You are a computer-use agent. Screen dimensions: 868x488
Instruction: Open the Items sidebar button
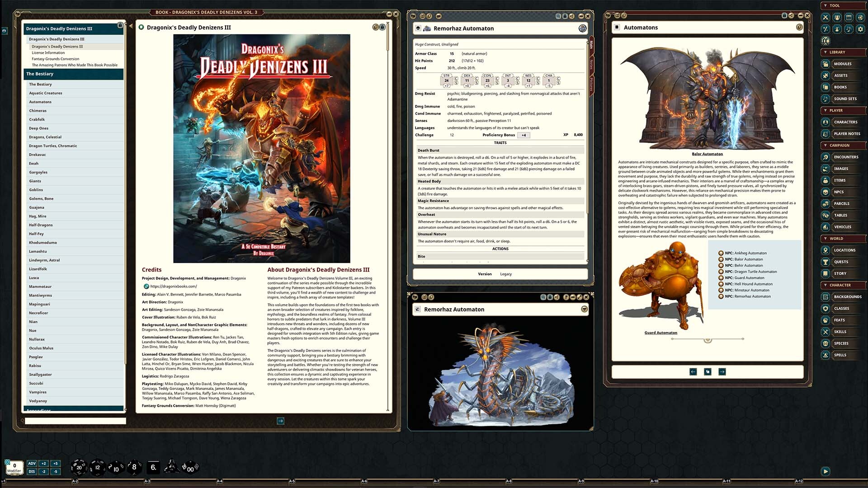coord(844,180)
